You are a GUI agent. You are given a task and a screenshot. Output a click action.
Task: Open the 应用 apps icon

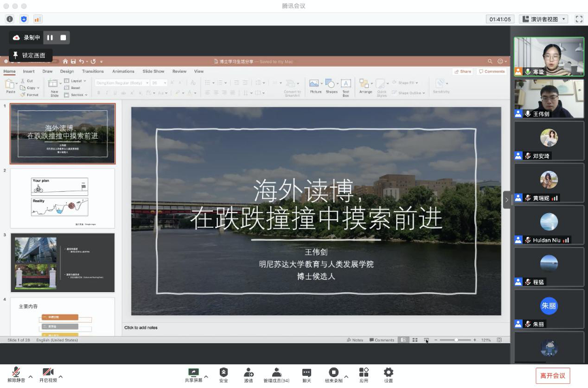(364, 374)
